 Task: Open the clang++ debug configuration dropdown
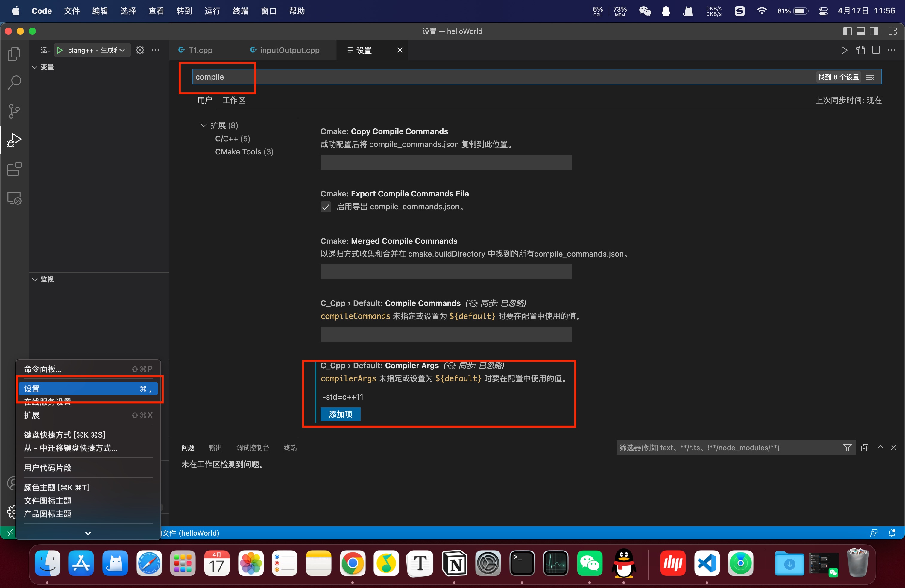[96, 50]
